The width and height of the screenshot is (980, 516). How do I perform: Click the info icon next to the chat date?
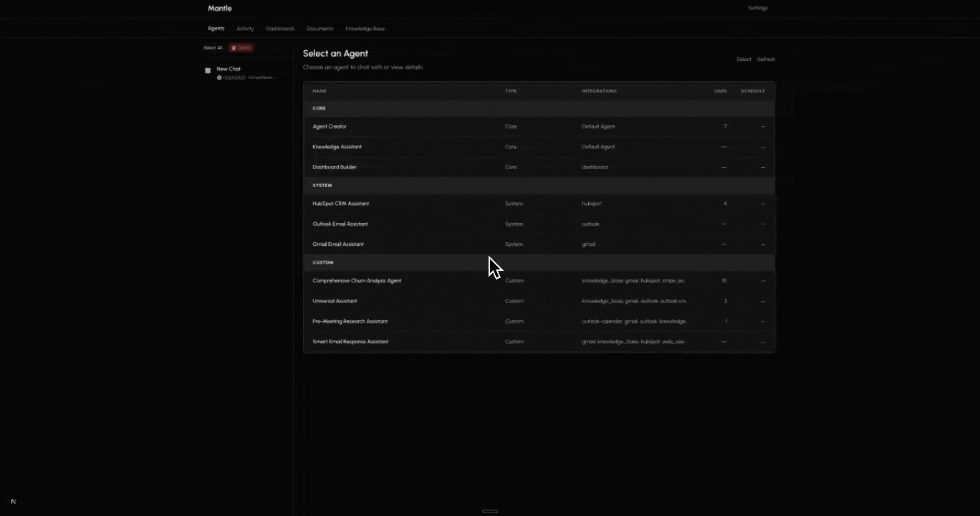click(x=219, y=77)
